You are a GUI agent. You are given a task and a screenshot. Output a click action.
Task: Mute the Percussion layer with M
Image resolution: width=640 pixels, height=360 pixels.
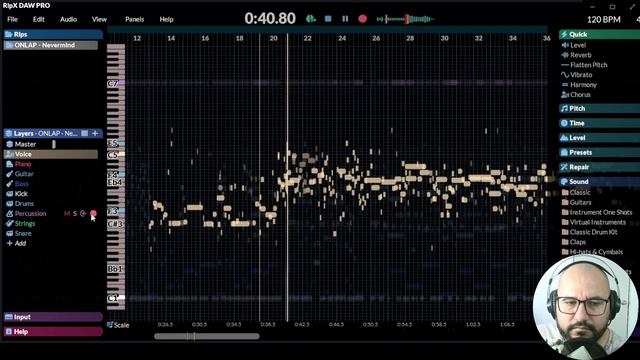pos(67,213)
